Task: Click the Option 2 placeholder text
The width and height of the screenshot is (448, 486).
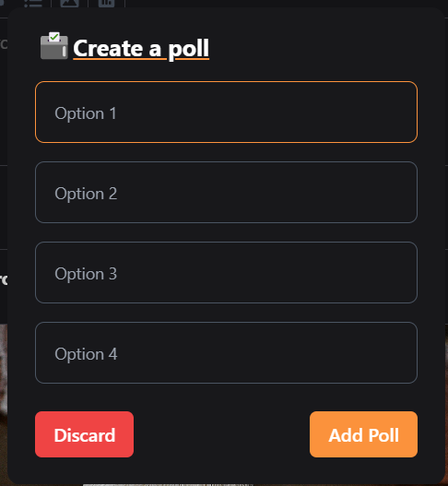Action: click(x=86, y=194)
